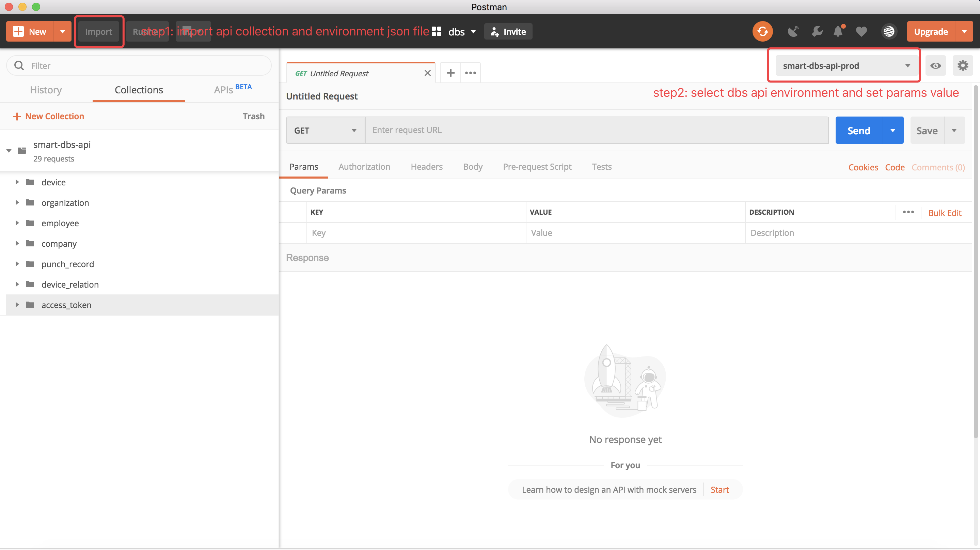Image resolution: width=980 pixels, height=550 pixels.
Task: Click the Import button
Action: coord(98,32)
